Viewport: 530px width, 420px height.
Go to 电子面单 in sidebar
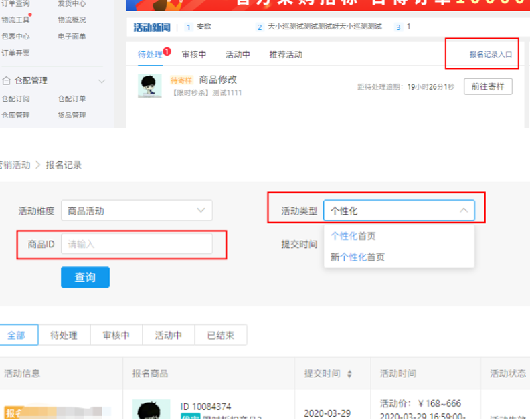click(72, 36)
